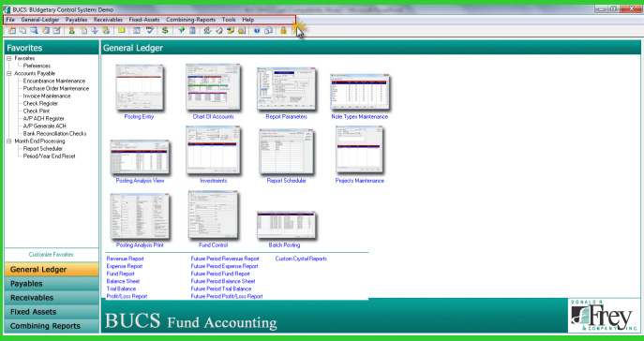
Task: Switch to General Ledger module button
Action: [x=52, y=270]
